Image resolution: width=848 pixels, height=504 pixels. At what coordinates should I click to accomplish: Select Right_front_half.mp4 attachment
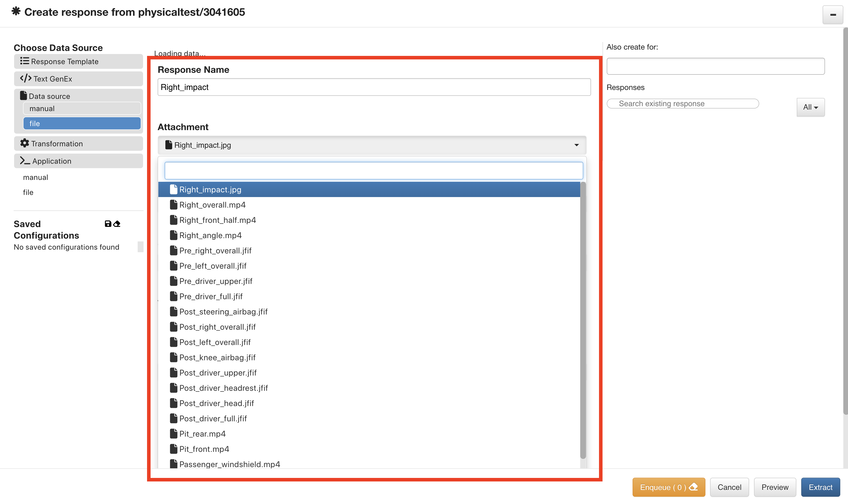tap(369, 220)
